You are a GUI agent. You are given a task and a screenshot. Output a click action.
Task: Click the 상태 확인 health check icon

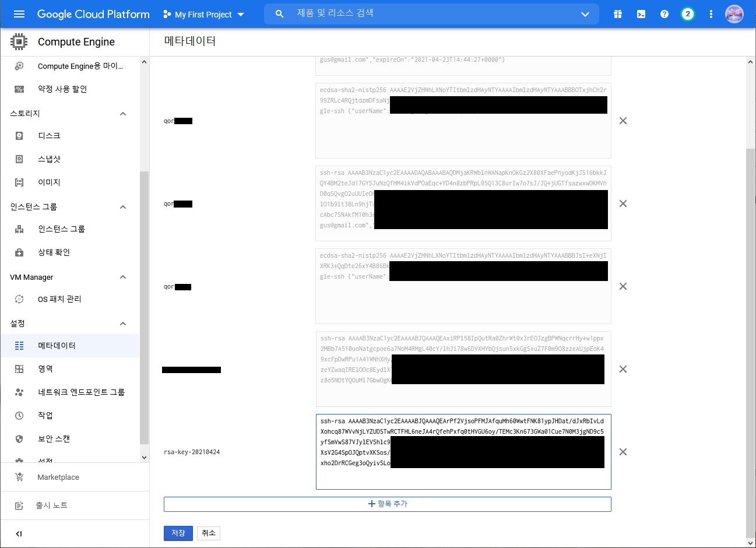click(x=19, y=252)
